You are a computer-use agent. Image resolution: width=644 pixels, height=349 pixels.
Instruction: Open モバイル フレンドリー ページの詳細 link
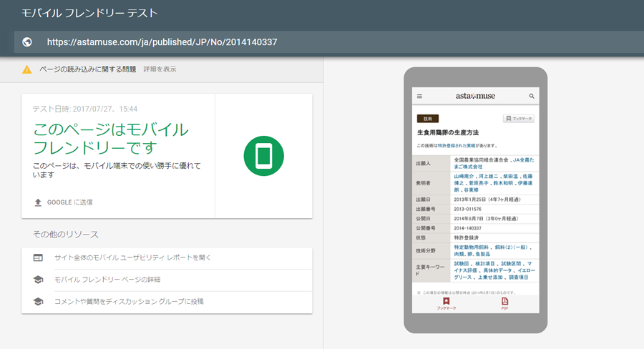[x=107, y=280]
